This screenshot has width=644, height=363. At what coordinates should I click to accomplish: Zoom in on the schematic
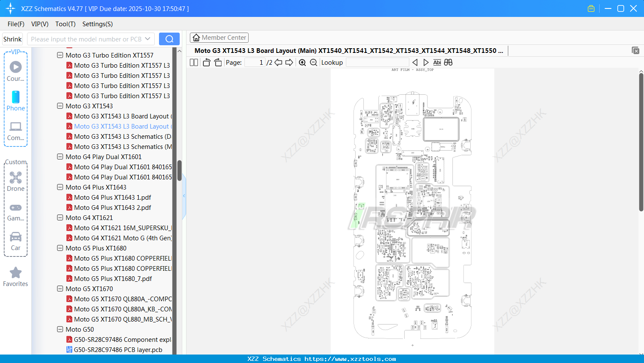point(302,62)
